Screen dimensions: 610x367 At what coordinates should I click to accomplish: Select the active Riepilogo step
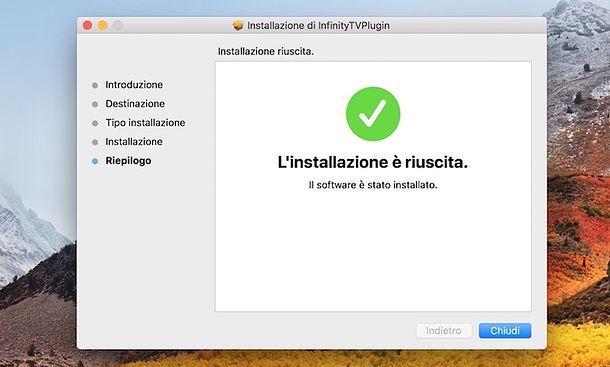coord(128,161)
